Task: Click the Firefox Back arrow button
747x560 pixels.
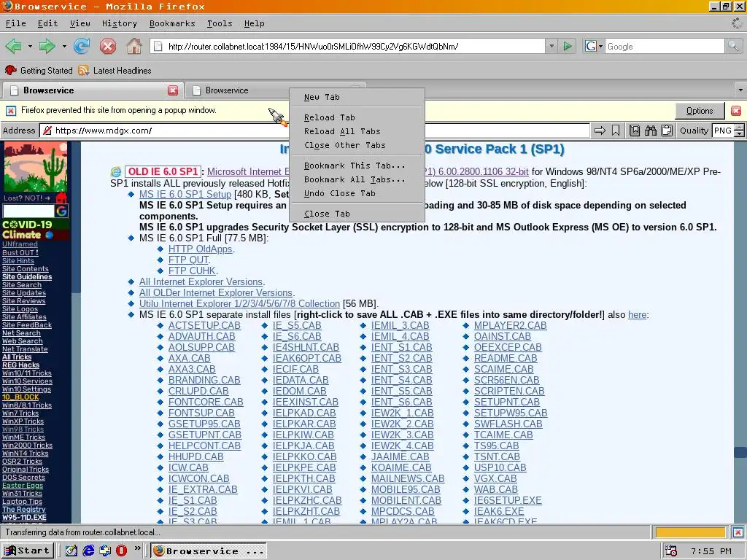Action: (13, 46)
